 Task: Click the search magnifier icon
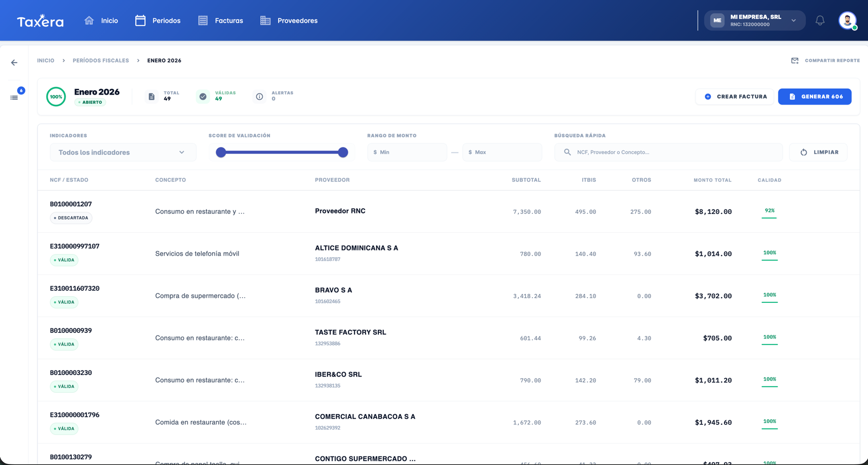point(567,152)
